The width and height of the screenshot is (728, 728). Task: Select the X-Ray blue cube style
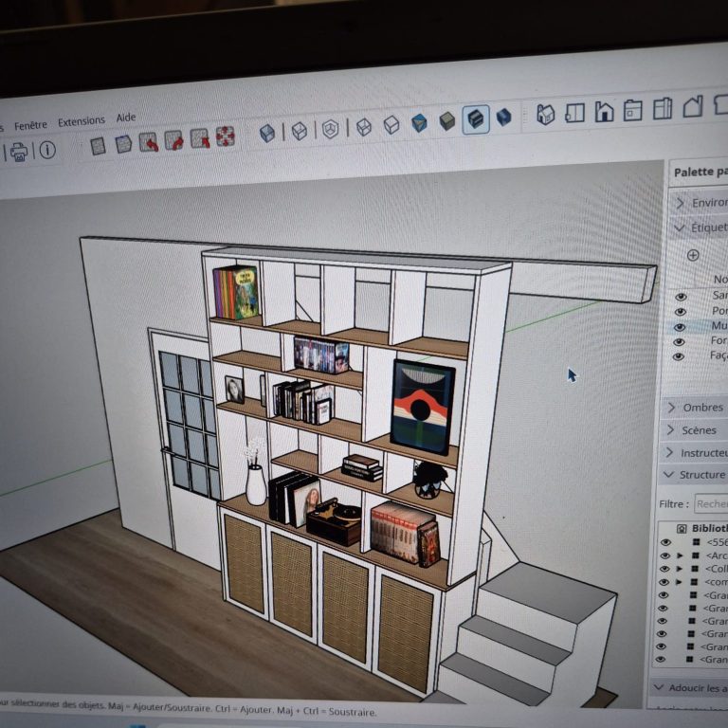267,134
